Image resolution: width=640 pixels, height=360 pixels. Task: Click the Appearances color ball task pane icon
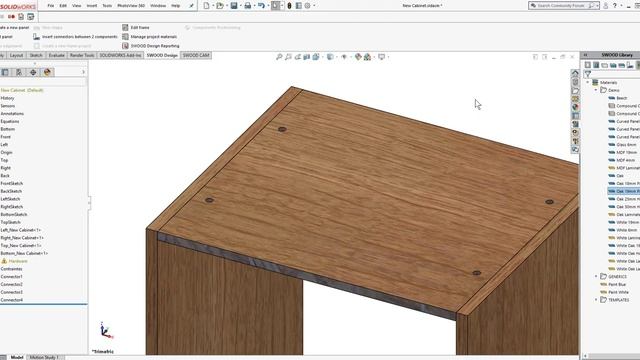[x=575, y=107]
